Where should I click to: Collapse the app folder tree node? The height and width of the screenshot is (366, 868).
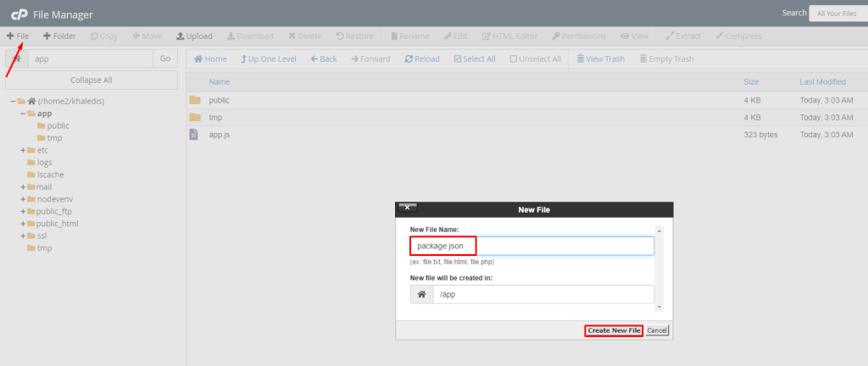(23, 114)
